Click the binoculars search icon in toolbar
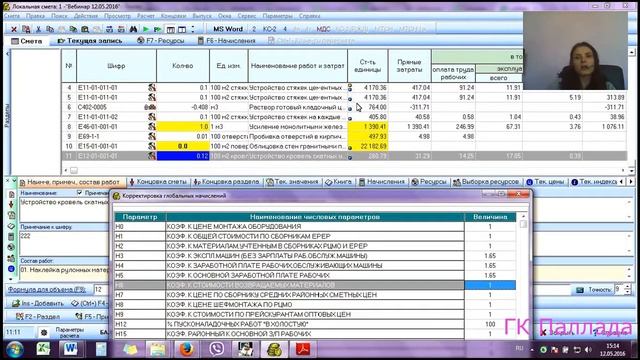Viewport: 640px width, 360px height. coord(133,29)
